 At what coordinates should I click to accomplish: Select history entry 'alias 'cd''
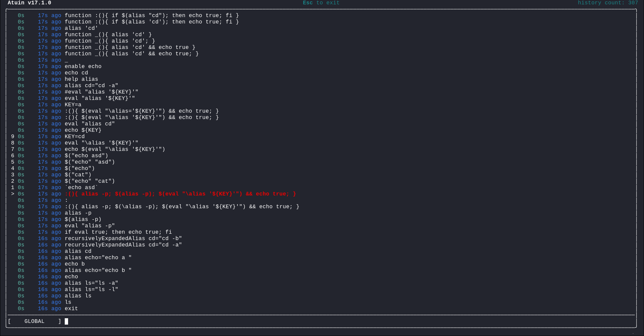(x=81, y=28)
